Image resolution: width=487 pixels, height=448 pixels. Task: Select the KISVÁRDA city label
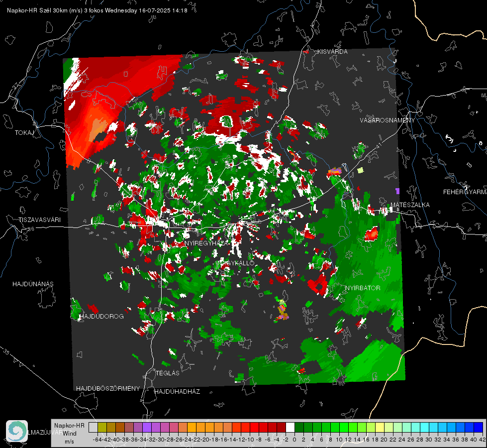point(332,52)
